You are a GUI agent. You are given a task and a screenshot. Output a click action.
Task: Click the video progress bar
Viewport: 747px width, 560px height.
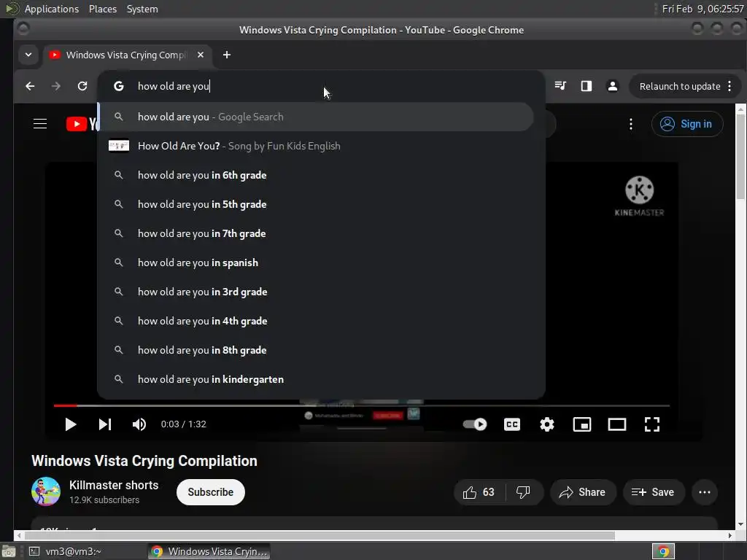click(x=362, y=405)
